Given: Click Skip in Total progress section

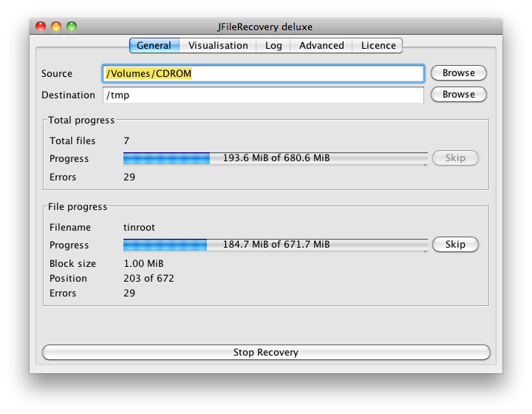Looking at the screenshot, I should point(455,157).
